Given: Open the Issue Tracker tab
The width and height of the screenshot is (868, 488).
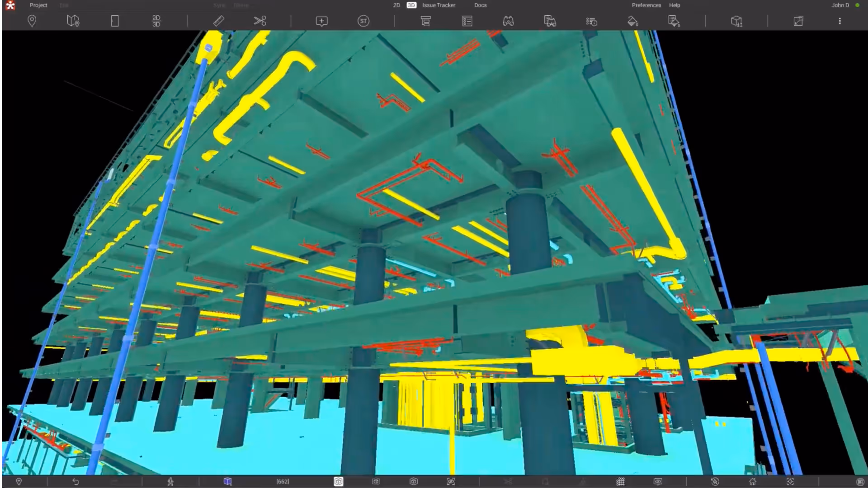Looking at the screenshot, I should tap(439, 5).
